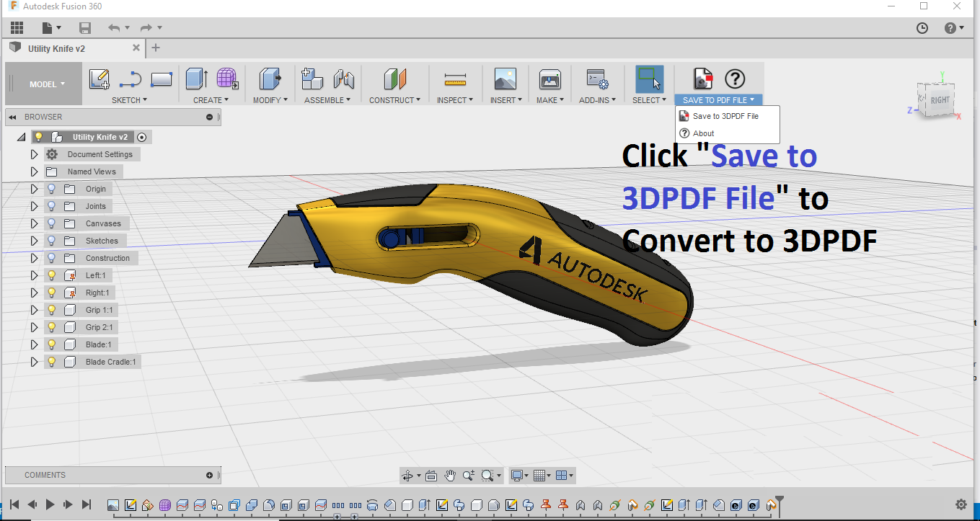Start the Create Sketch tool

[100, 79]
